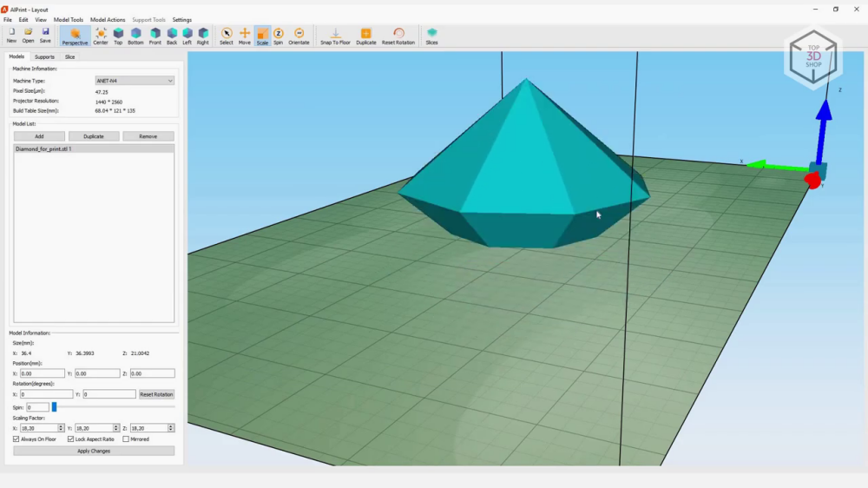Click the Add model button
Viewport: 868px width, 488px height.
click(39, 136)
